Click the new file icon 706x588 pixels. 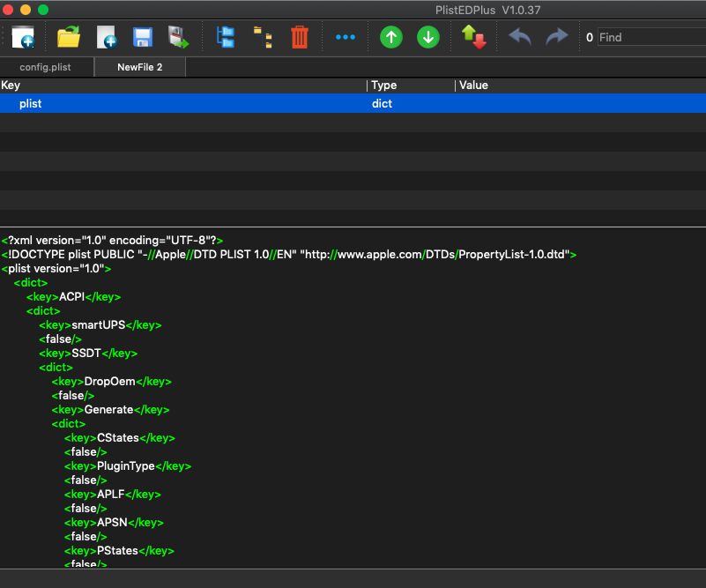[23, 37]
